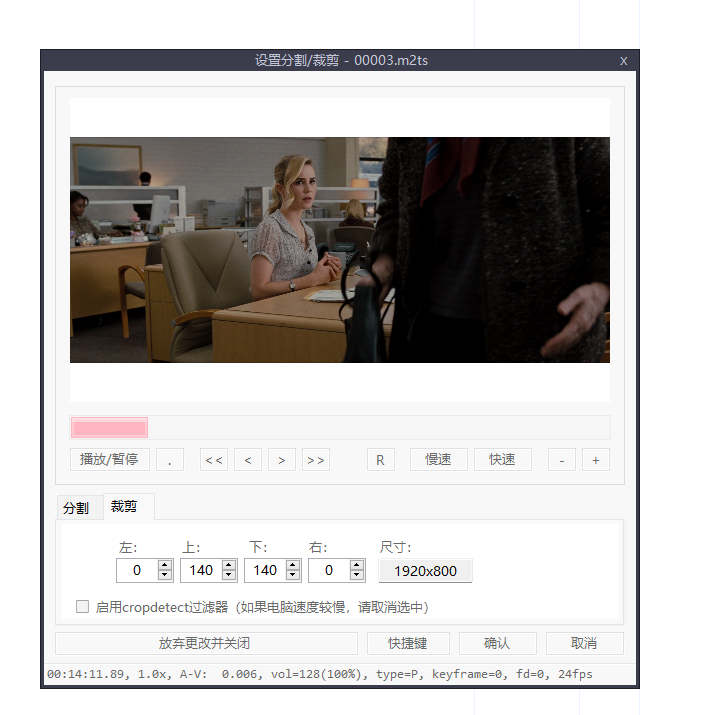Click the video preview frame

(340, 250)
